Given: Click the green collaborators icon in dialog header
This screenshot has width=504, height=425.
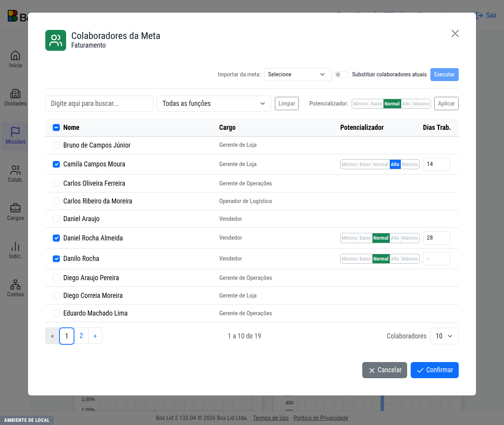Looking at the screenshot, I should 56,40.
